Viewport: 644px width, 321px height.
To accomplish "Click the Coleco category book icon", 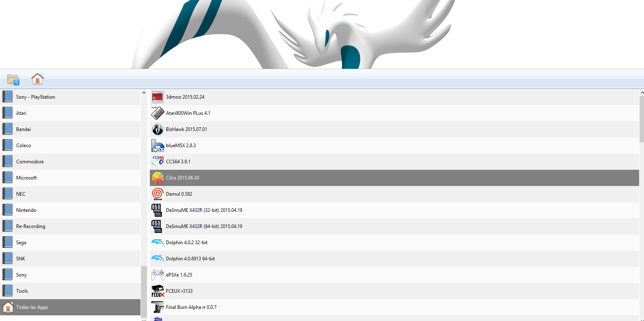I will point(7,146).
